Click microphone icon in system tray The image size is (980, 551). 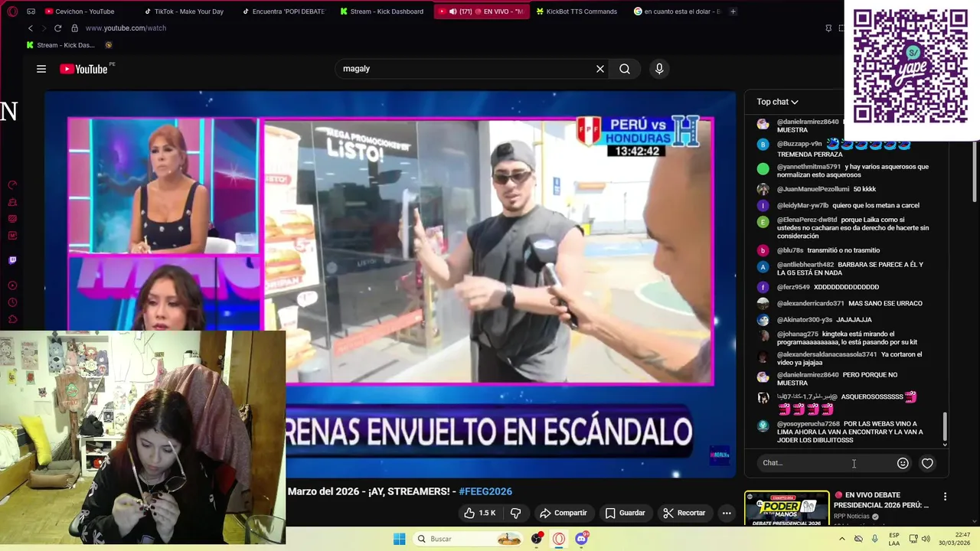pos(874,539)
